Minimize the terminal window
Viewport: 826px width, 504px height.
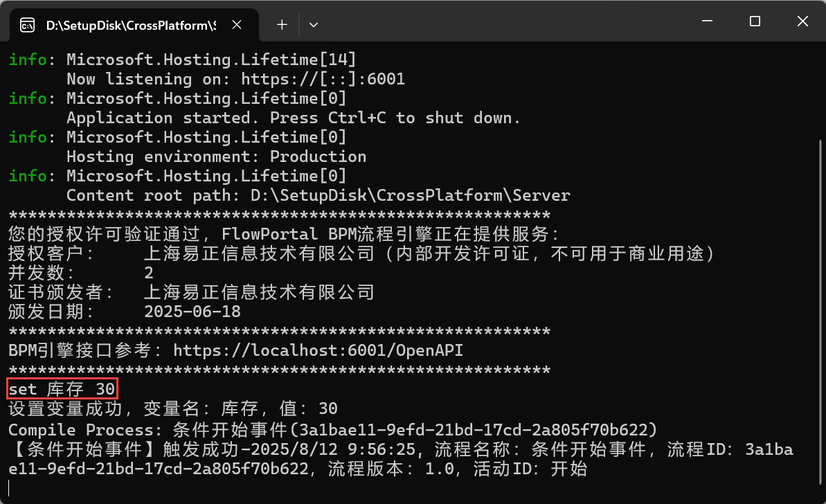coord(706,21)
